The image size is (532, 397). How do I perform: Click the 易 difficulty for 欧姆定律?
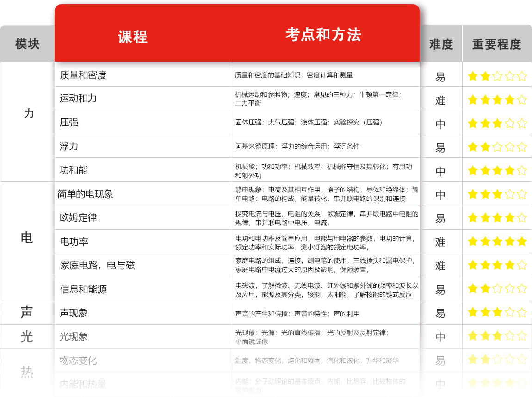pyautogui.click(x=440, y=218)
